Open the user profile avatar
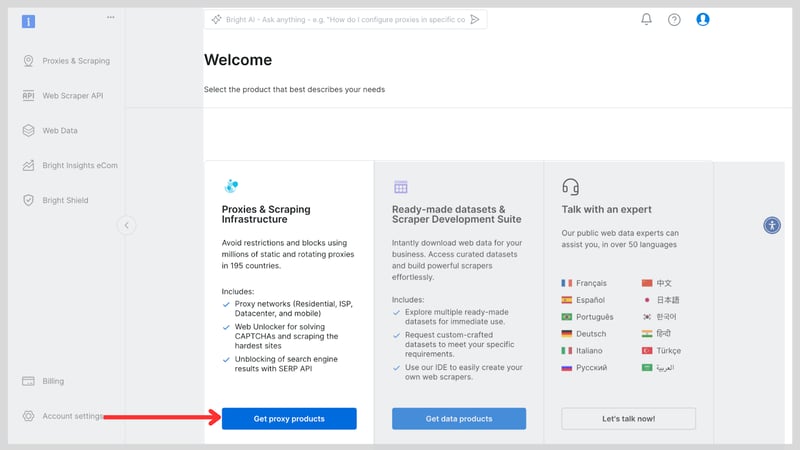800x450 pixels. 703,19
